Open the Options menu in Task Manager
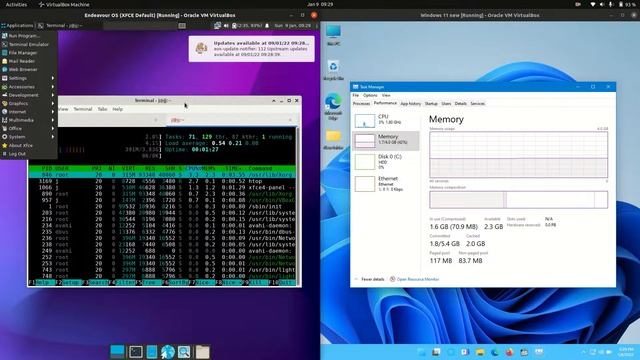Screen dimensions: 640x360 coord(370,95)
